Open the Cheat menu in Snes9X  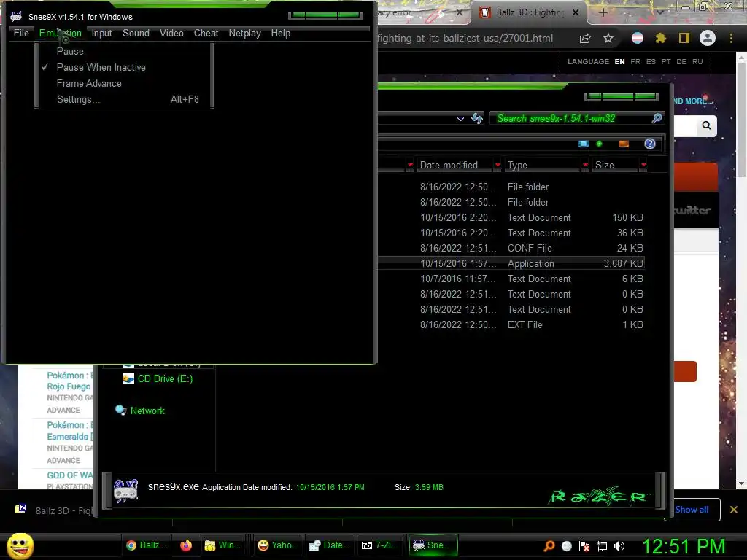tap(206, 34)
